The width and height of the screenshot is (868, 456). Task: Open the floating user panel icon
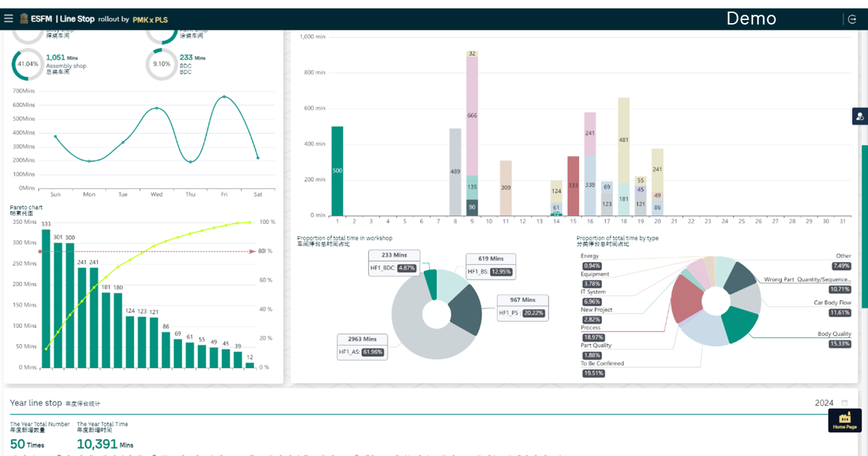pos(860,116)
